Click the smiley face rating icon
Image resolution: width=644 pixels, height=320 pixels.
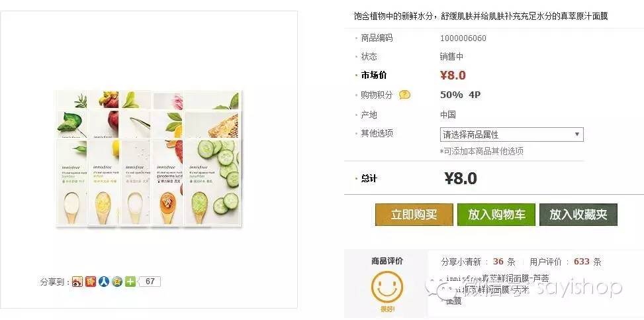tap(387, 290)
